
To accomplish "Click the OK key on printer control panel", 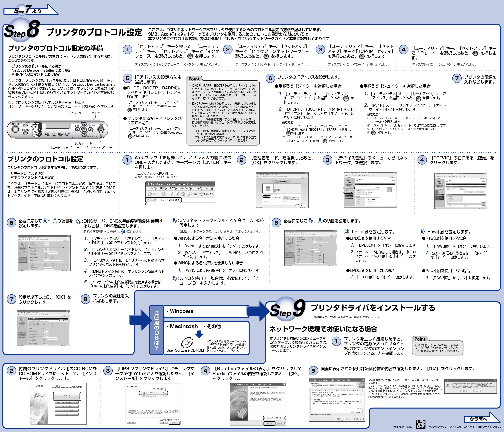I will pyautogui.click(x=84, y=129).
